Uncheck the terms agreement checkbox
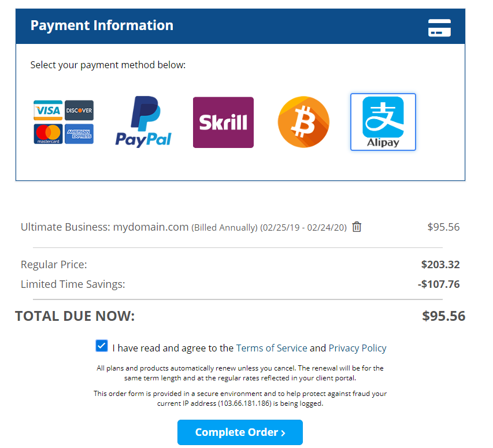Viewport: 493px width, 448px height. tap(102, 346)
